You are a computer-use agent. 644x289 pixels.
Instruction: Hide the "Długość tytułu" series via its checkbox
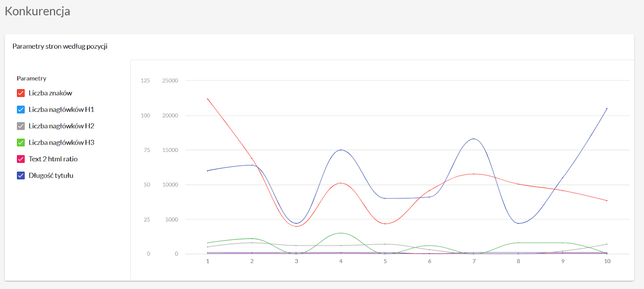pyautogui.click(x=21, y=176)
